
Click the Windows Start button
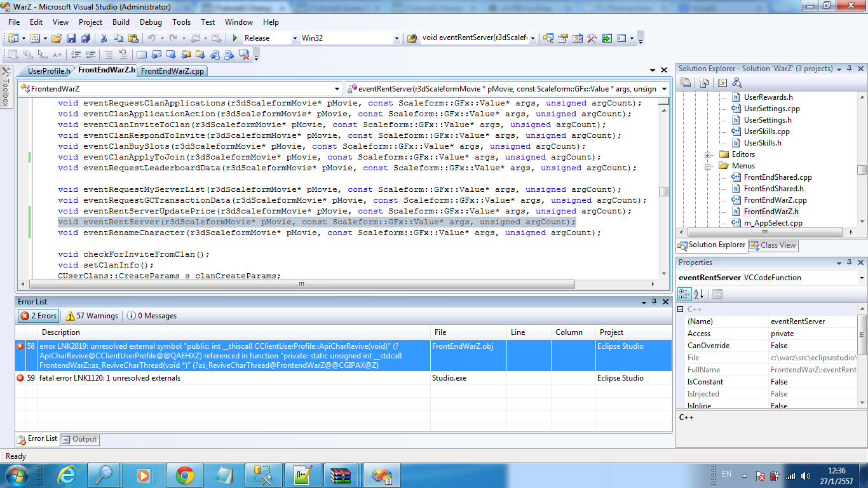pos(17,475)
